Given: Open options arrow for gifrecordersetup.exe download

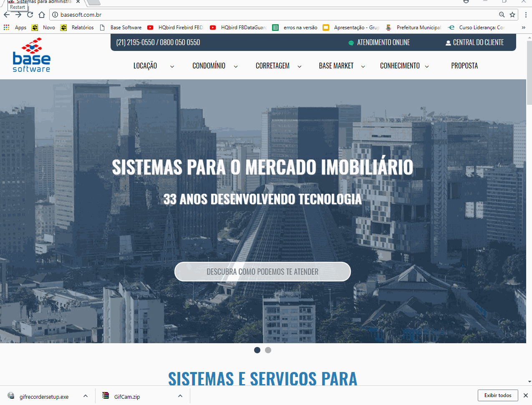Looking at the screenshot, I should (x=86, y=396).
